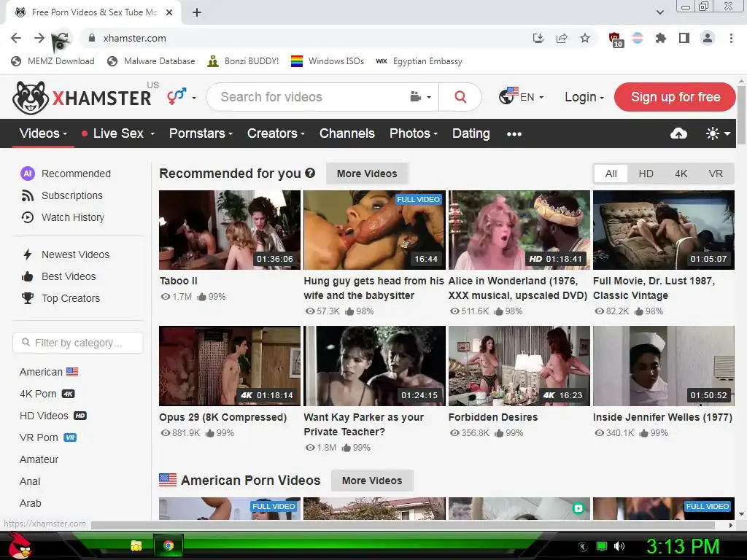Open Newest Videos in the sidebar

point(65,254)
